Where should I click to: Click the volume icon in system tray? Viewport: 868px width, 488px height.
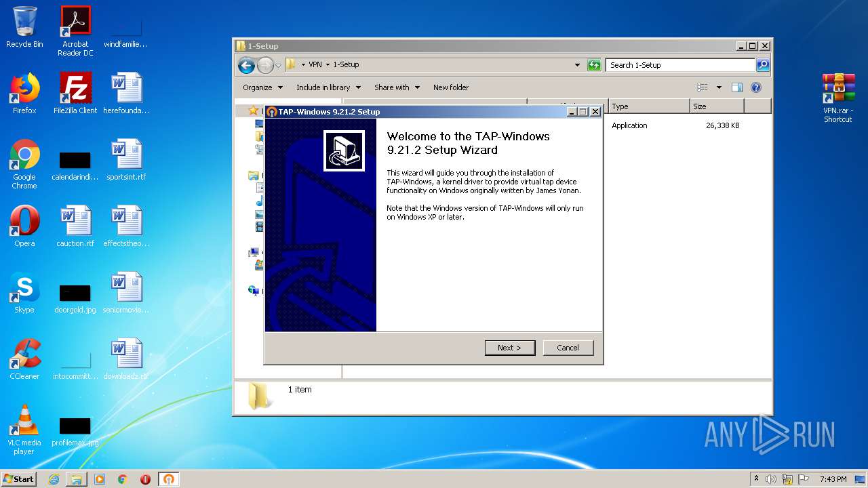click(771, 479)
